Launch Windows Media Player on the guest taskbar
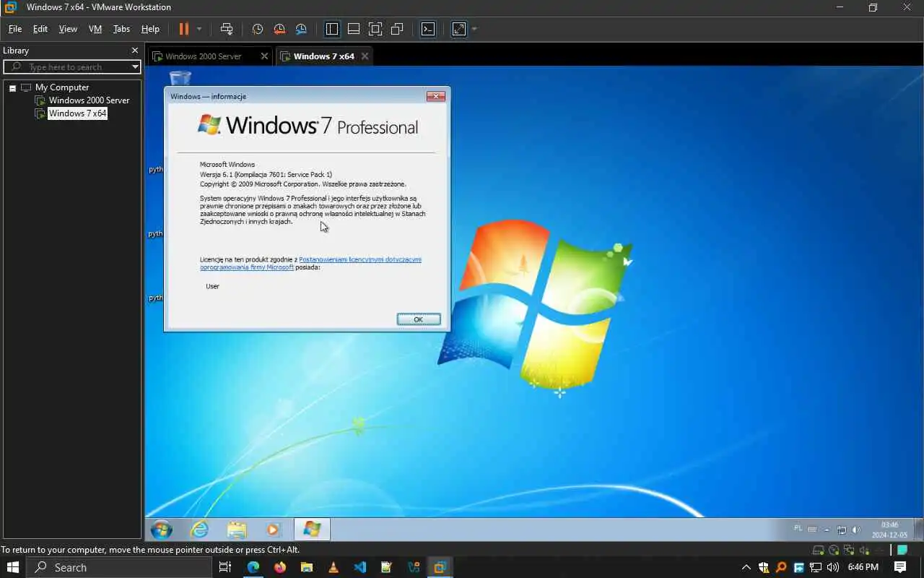Screen dimensions: 924x578 click(273, 530)
